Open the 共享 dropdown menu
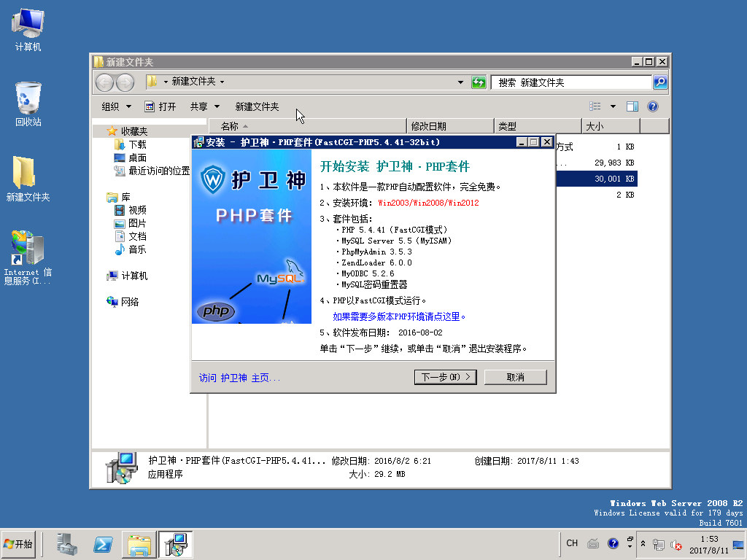Viewport: 747px width, 560px height. tap(205, 106)
